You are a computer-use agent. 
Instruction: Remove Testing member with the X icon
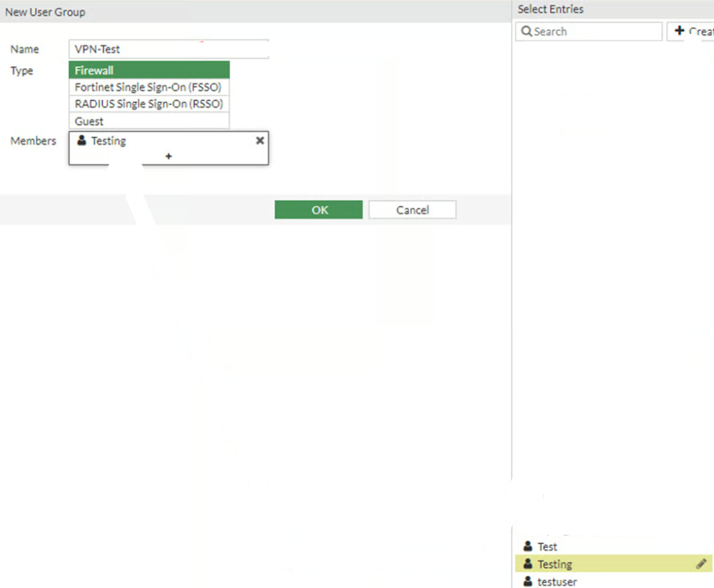click(260, 141)
